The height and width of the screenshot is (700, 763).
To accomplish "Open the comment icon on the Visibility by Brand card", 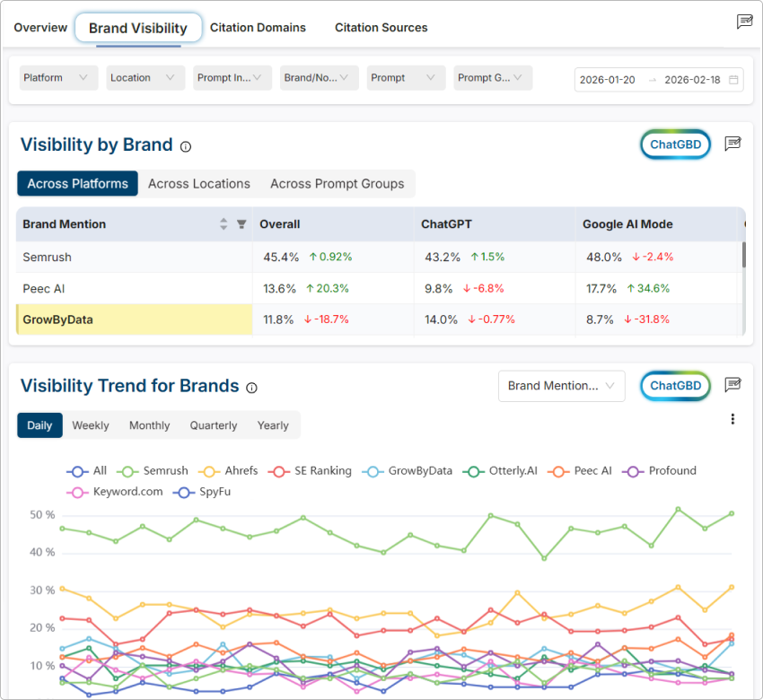I will coord(733,143).
